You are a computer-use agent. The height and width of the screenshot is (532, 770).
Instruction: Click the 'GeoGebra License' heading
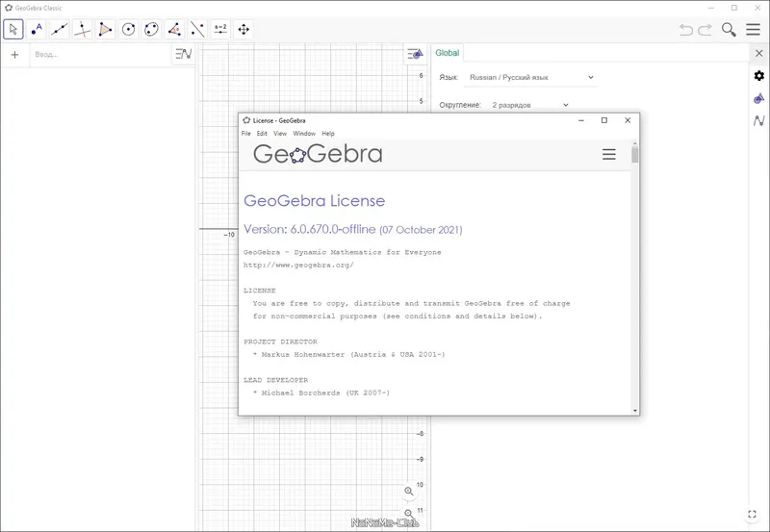click(315, 201)
